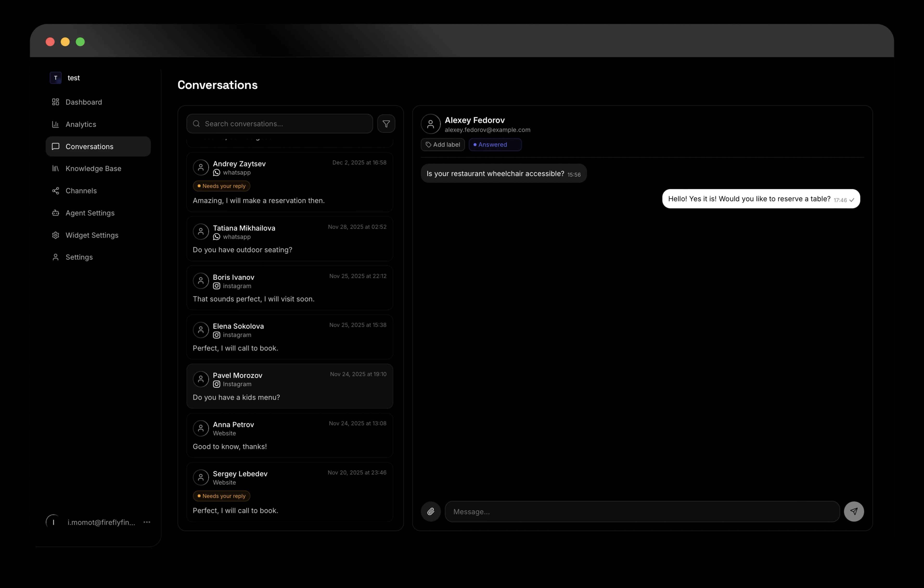Expand the test workspace switcher
The width and height of the screenshot is (924, 588).
pyautogui.click(x=65, y=78)
